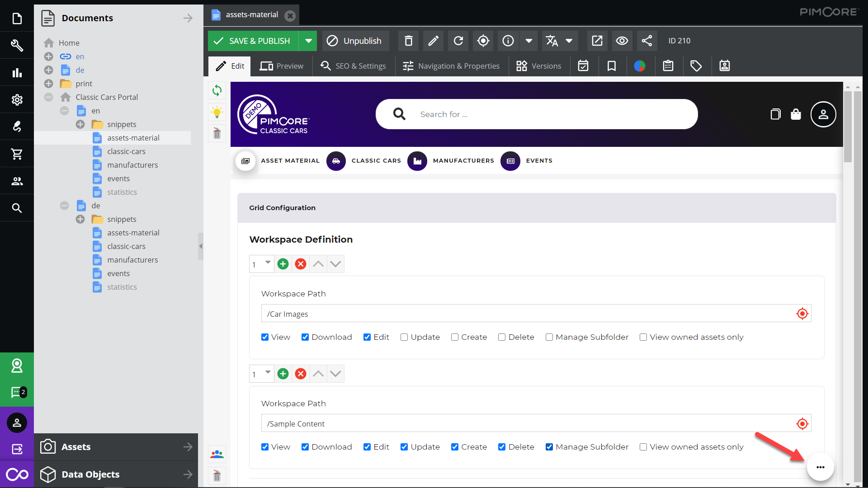Delete document using trash toolbar icon
This screenshot has height=488, width=868.
pos(408,41)
